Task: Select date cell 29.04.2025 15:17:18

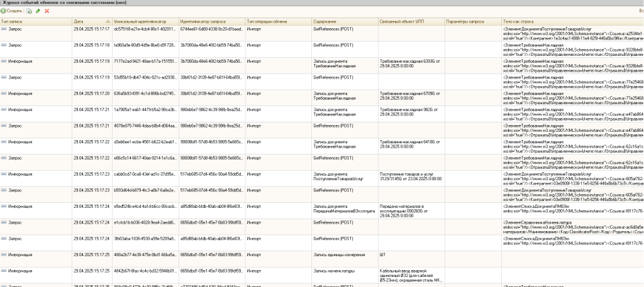Action: pyautogui.click(x=92, y=45)
